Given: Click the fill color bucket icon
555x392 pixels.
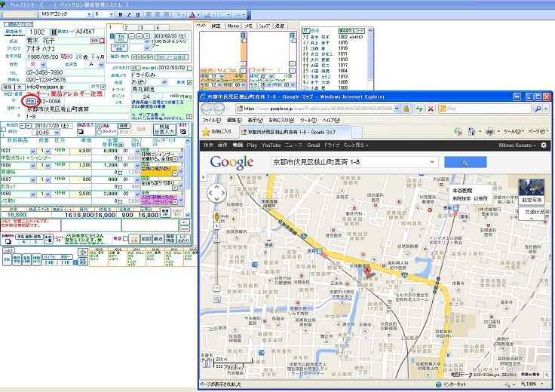Looking at the screenshot, I should [177, 14].
